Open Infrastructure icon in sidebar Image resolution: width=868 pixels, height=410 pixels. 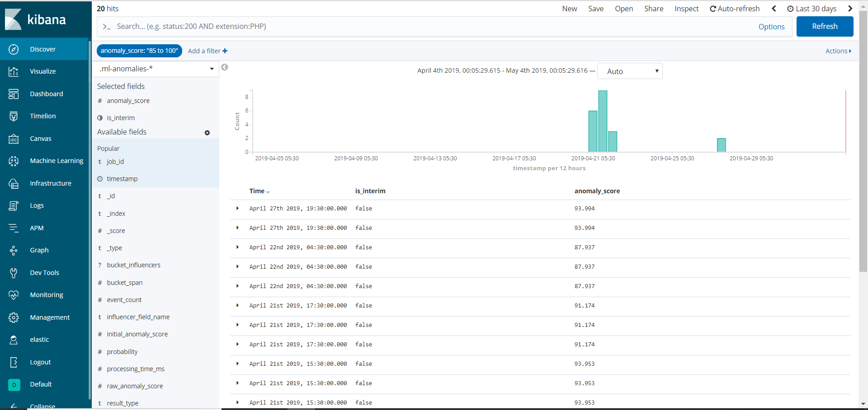(x=14, y=183)
